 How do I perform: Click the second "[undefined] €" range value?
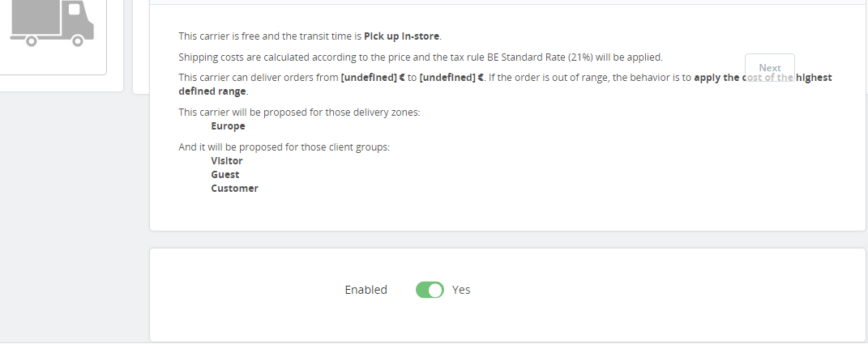pos(451,79)
